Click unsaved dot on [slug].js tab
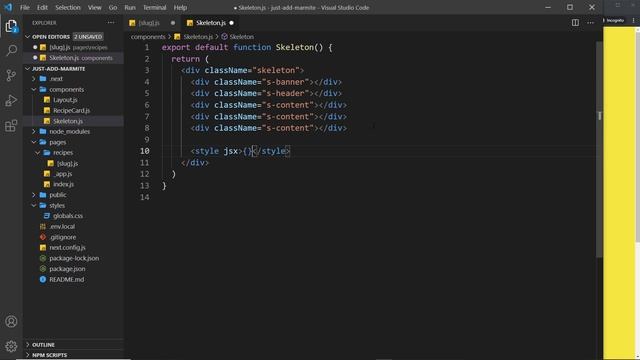Screen dimensions: 640x360 (173, 23)
